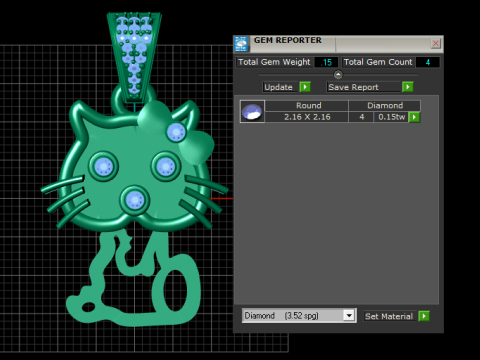
Task: Click the green arrow beside Update
Action: coord(305,87)
